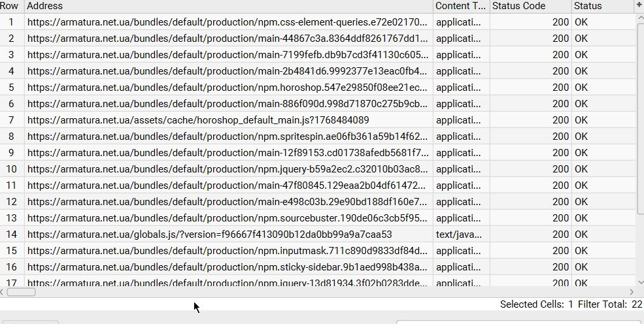Click the OK status in row 12
Screen dimensions: 644x324
[x=581, y=201]
